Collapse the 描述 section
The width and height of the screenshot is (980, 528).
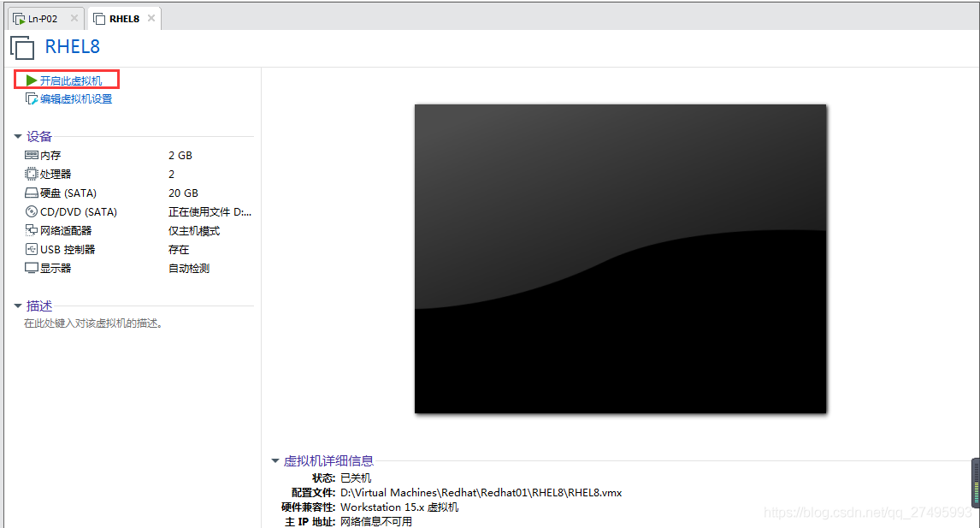pyautogui.click(x=17, y=306)
